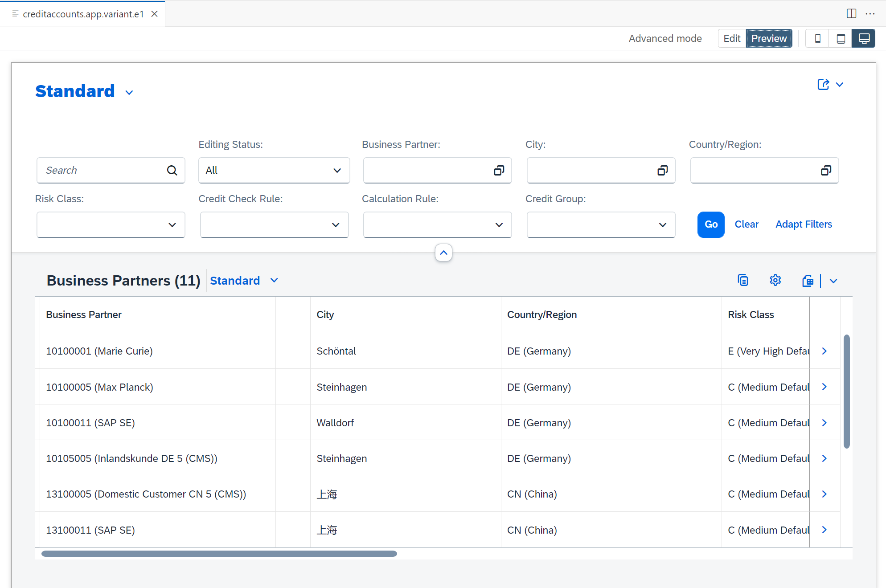Click the Business Partner column header
The width and height of the screenshot is (886, 588).
(x=158, y=314)
